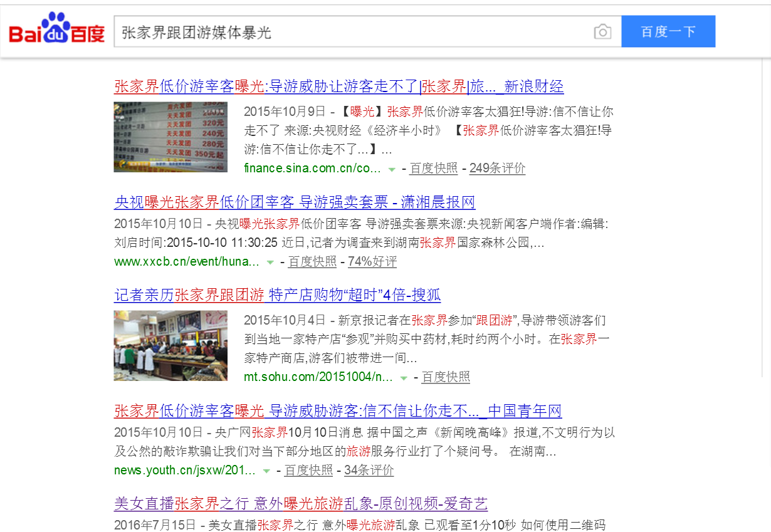Open the 34条评价 link
The image size is (771, 532).
369,471
